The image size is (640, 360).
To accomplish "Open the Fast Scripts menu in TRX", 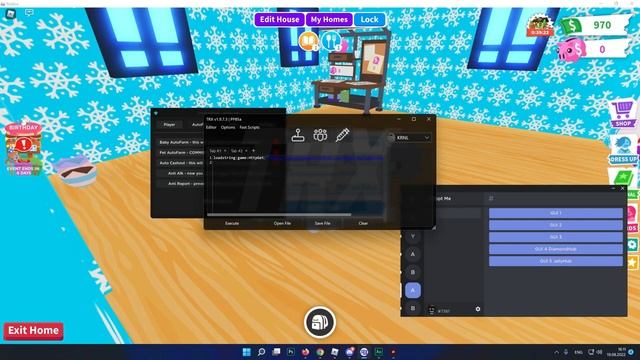I will [x=249, y=127].
